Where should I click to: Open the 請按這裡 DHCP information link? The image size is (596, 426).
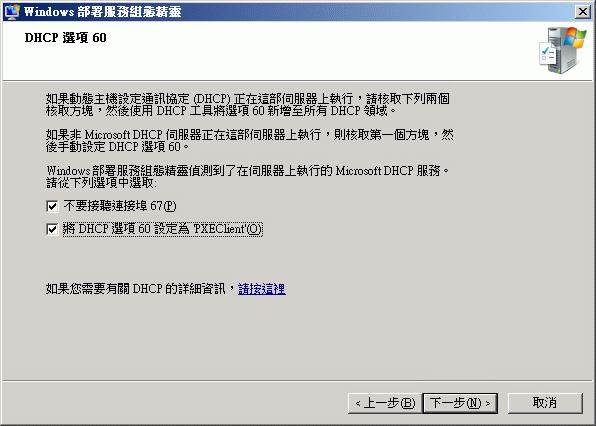262,289
